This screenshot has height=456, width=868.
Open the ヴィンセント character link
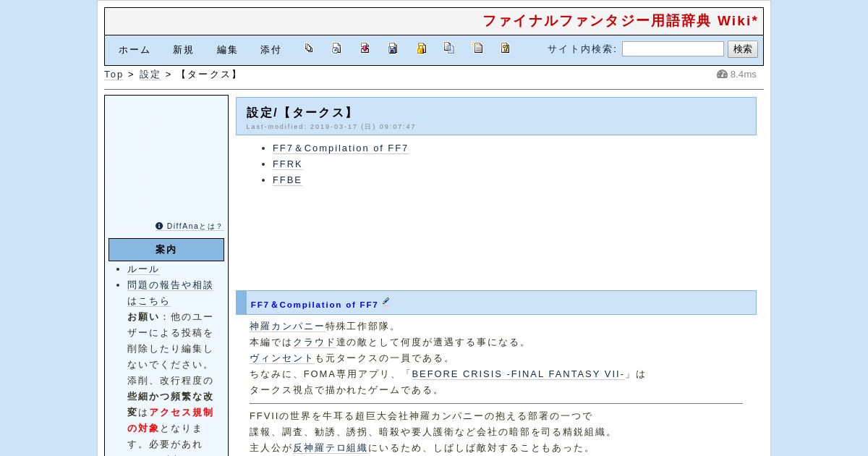click(282, 358)
